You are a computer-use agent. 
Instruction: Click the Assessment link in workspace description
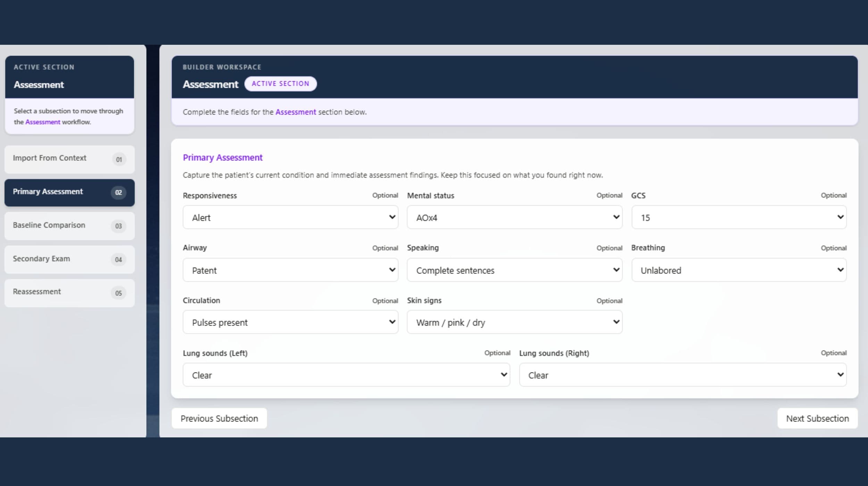(296, 112)
